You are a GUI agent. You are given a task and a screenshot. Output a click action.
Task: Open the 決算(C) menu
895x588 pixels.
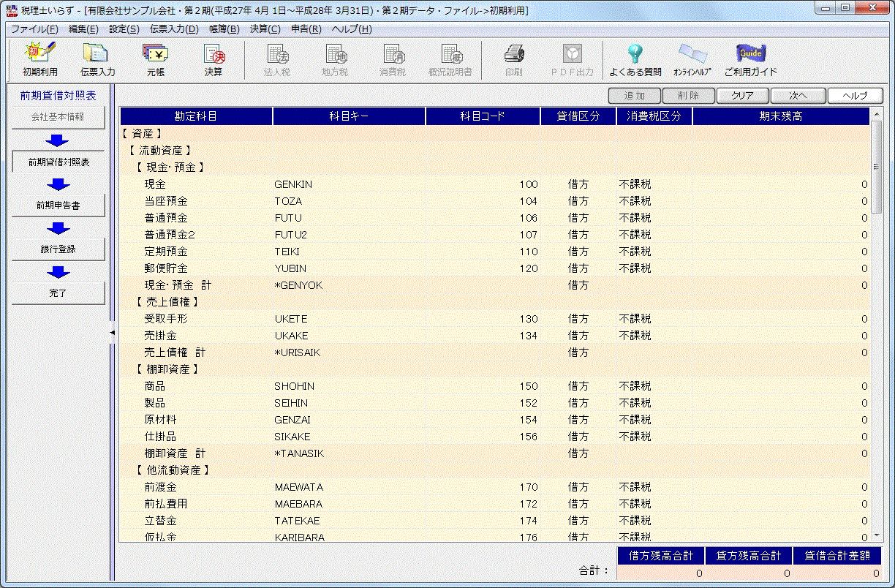(265, 29)
